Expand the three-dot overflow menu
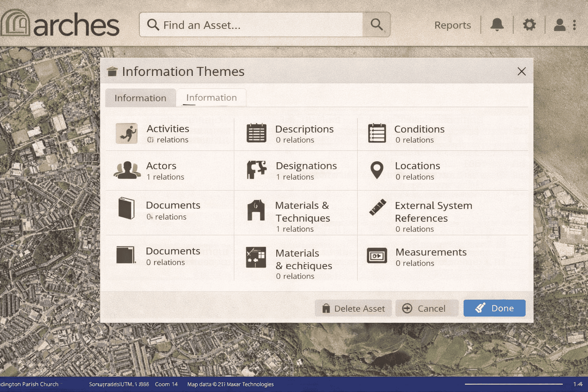588x392 pixels. click(574, 25)
